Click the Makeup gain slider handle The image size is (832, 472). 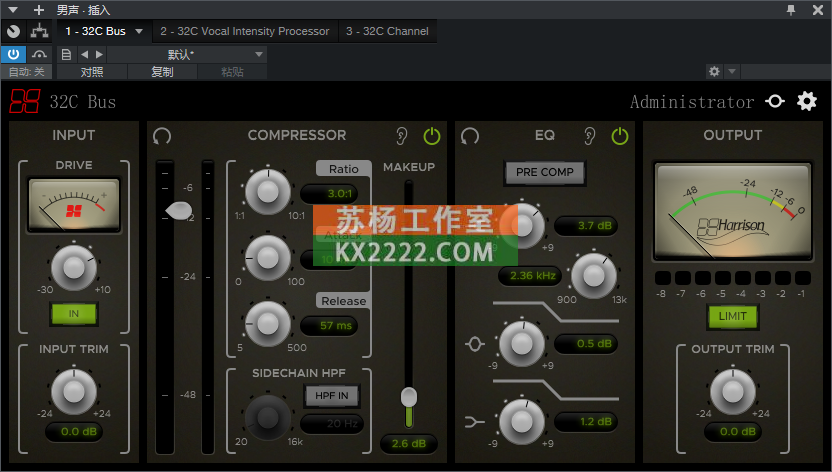point(409,397)
